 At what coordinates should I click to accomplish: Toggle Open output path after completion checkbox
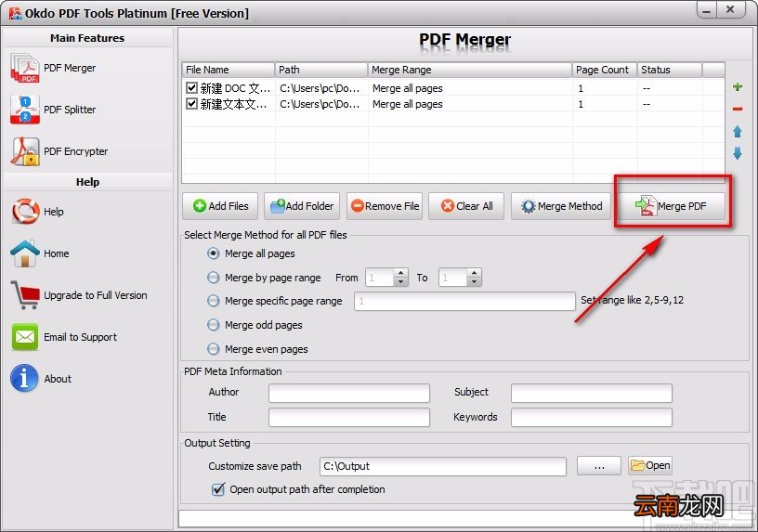[218, 489]
